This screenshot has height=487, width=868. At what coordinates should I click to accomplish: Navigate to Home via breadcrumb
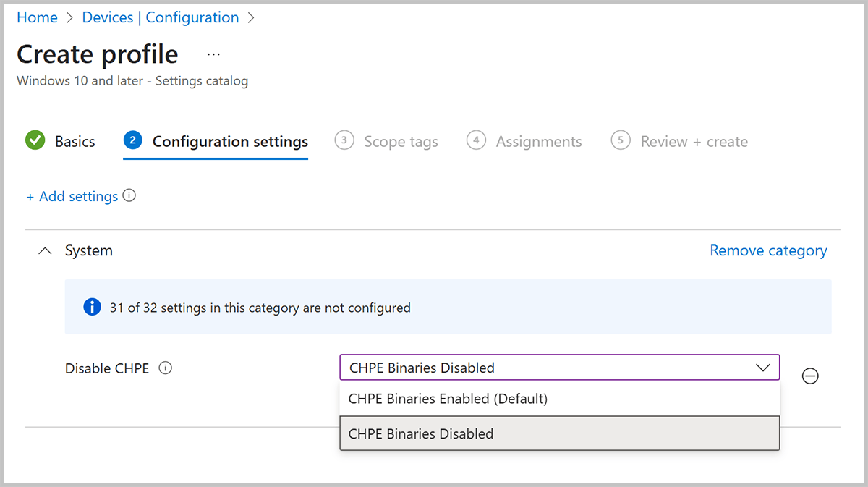click(x=37, y=17)
